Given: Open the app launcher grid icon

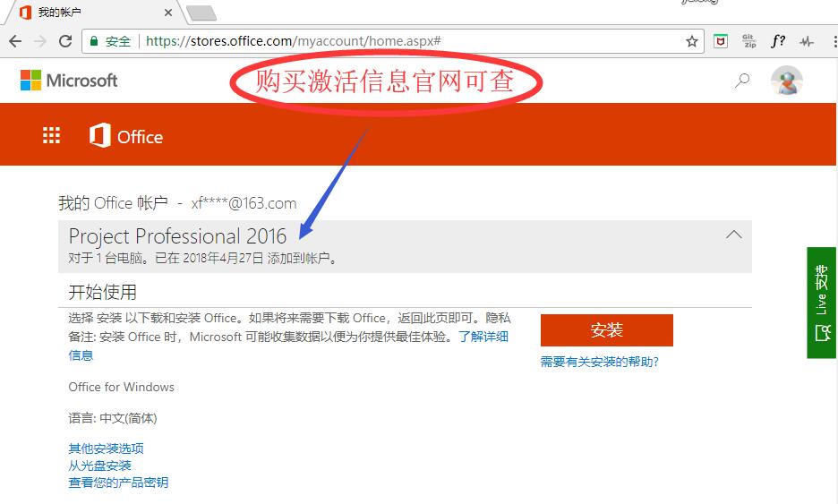Looking at the screenshot, I should pyautogui.click(x=51, y=135).
